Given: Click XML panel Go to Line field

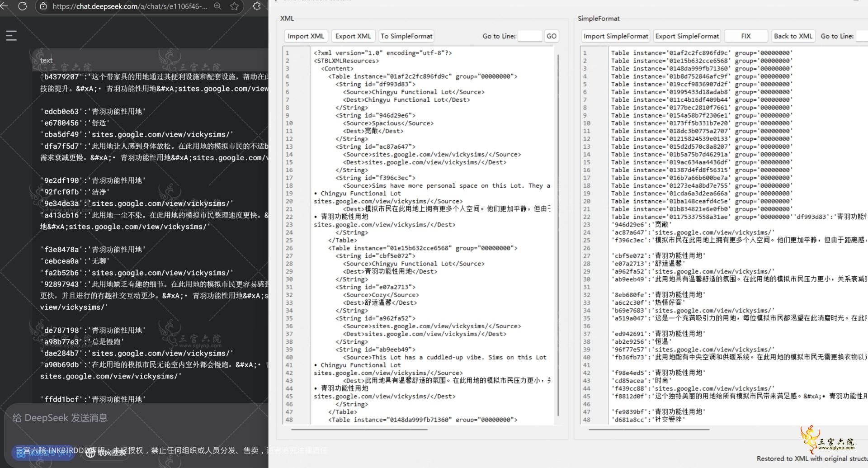Looking at the screenshot, I should [530, 36].
